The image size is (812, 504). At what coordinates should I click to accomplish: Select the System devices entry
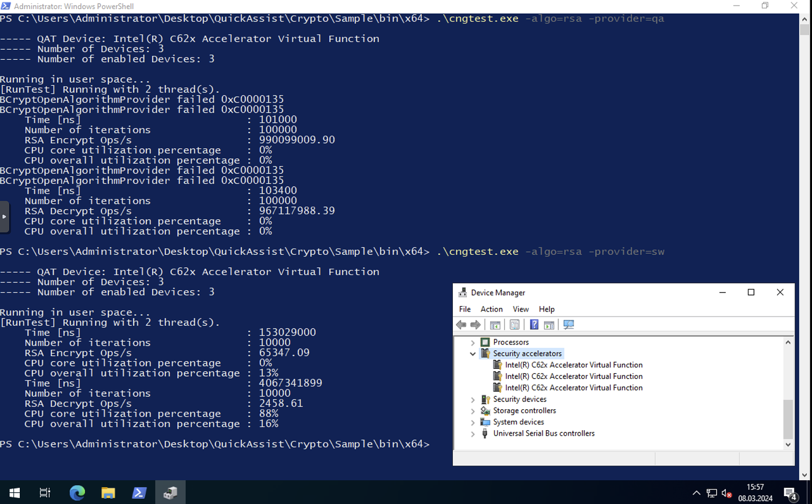coord(518,422)
